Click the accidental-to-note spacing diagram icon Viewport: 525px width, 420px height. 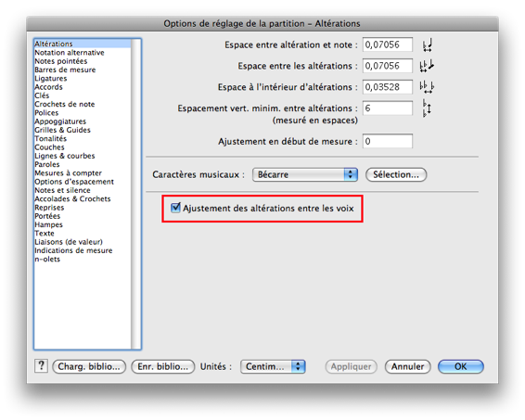click(428, 45)
